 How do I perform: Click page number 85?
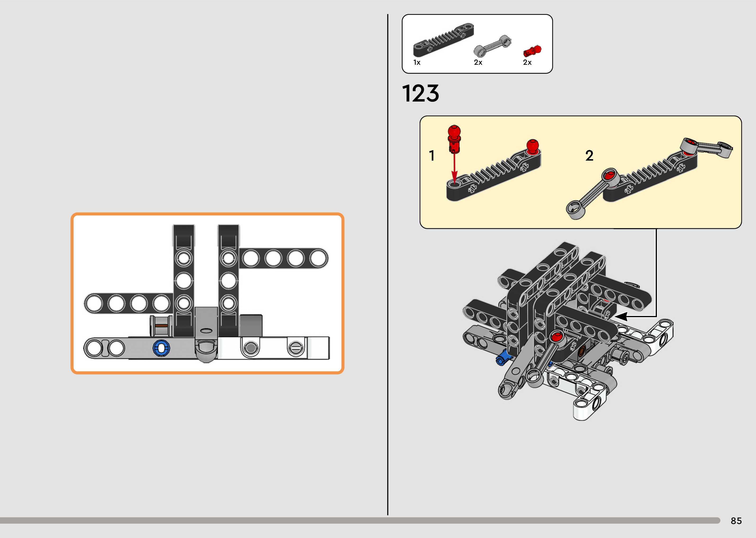(736, 521)
